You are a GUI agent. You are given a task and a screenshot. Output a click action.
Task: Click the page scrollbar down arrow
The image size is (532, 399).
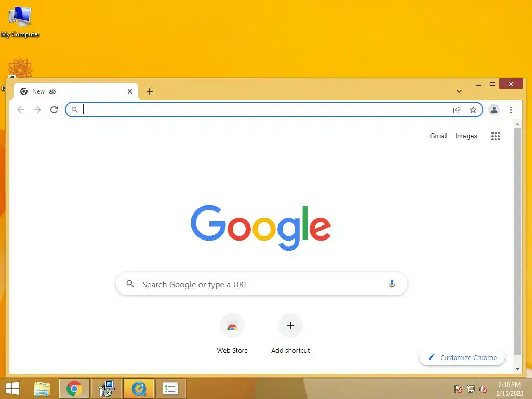(x=517, y=368)
